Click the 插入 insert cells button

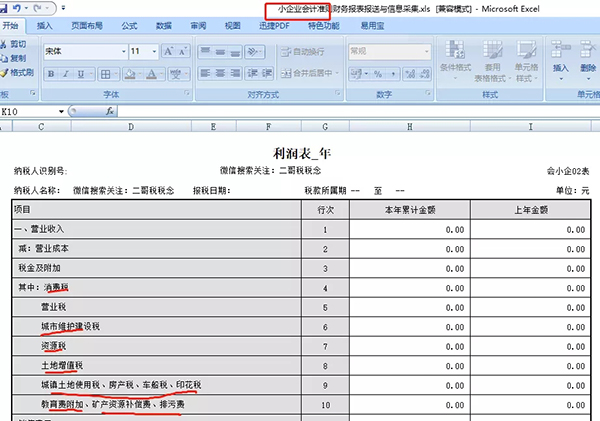pyautogui.click(x=561, y=60)
